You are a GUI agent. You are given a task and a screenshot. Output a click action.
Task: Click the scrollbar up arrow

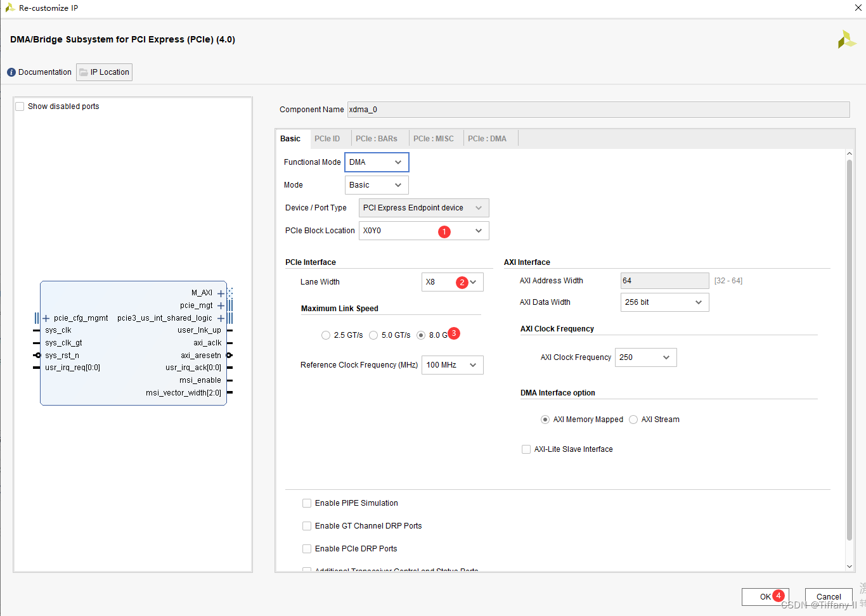(850, 154)
